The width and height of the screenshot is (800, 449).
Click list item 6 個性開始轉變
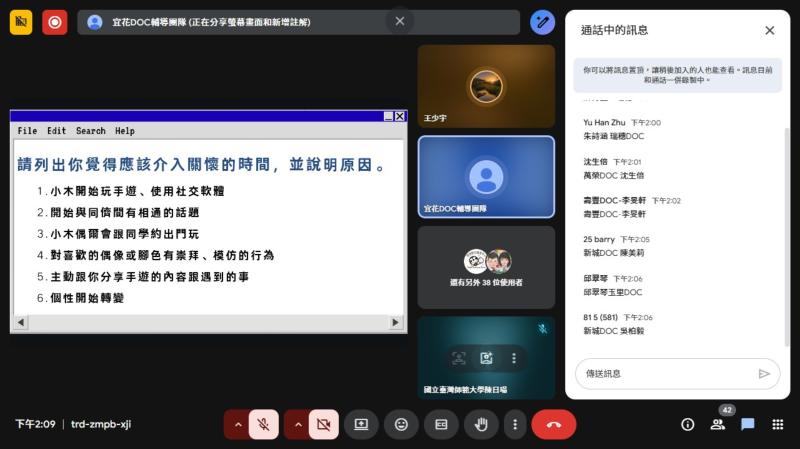coord(81,298)
